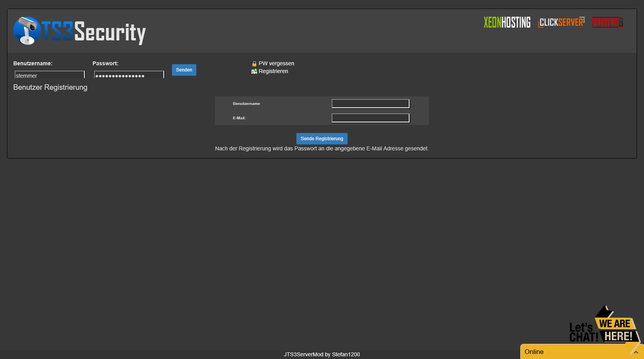Open the ClickServer sponsor logo
Image resolution: width=644 pixels, height=359 pixels.
(561, 23)
